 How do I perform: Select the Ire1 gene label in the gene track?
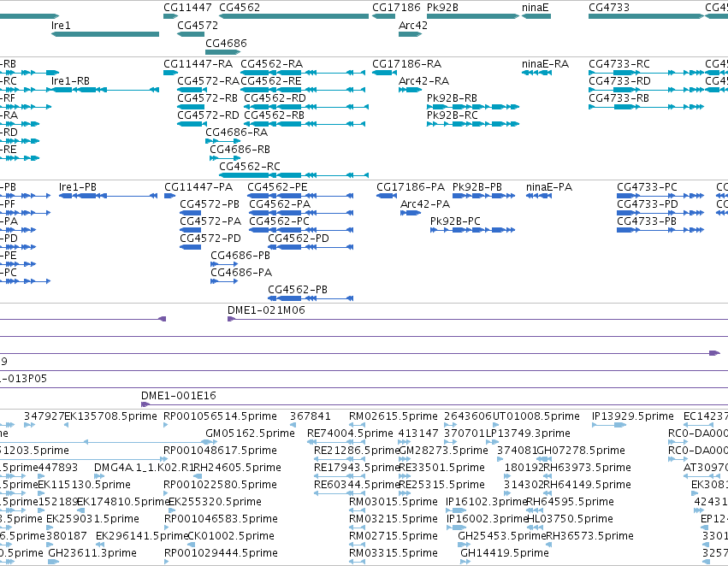61,25
